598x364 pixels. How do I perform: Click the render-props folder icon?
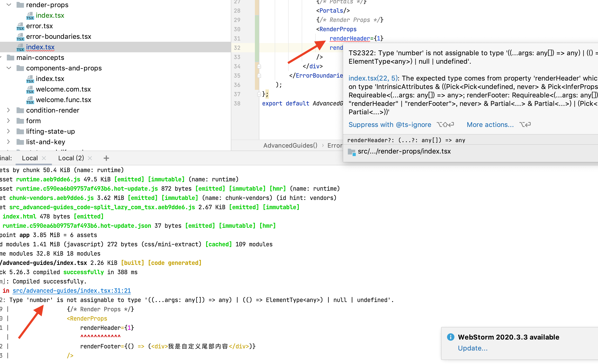(20, 5)
